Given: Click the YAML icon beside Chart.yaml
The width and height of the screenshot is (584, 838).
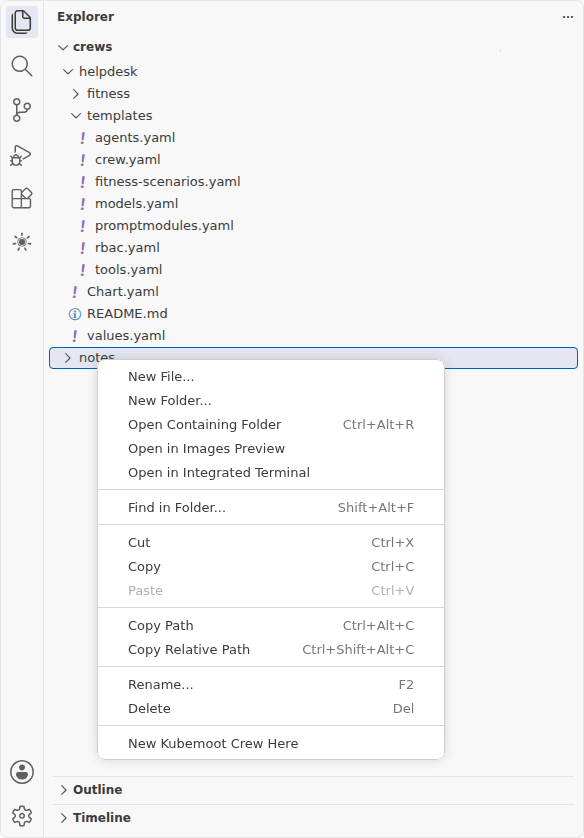Looking at the screenshot, I should click(75, 292).
